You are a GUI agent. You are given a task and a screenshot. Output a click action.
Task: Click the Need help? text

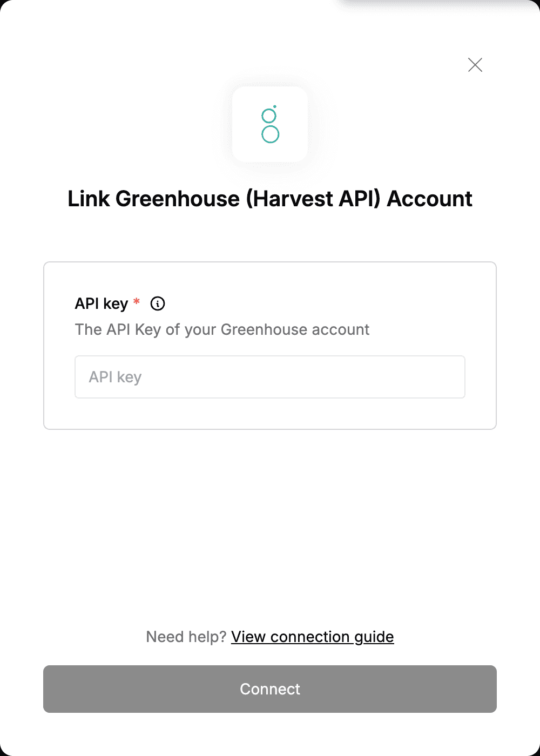(186, 637)
